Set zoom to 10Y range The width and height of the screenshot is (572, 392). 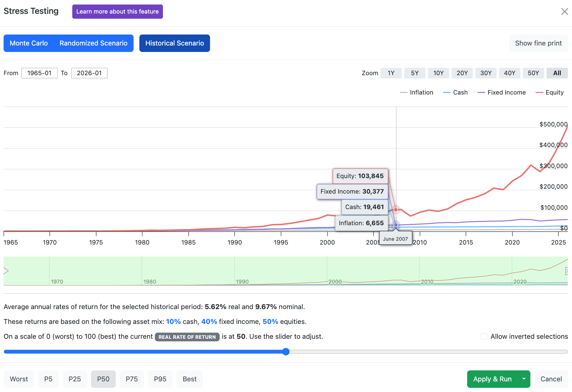tap(438, 73)
